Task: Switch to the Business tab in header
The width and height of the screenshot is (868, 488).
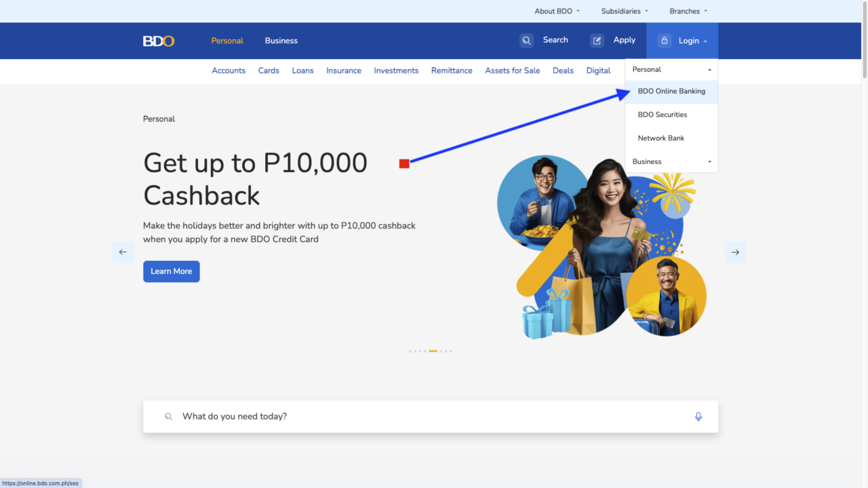Action: (281, 41)
